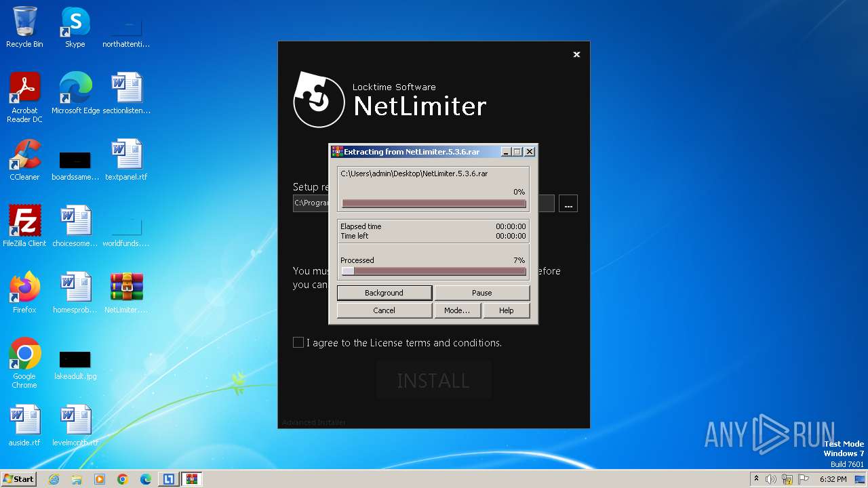Launch Microsoft Edge desktop shortcut
This screenshot has height=488, width=868.
[75, 93]
